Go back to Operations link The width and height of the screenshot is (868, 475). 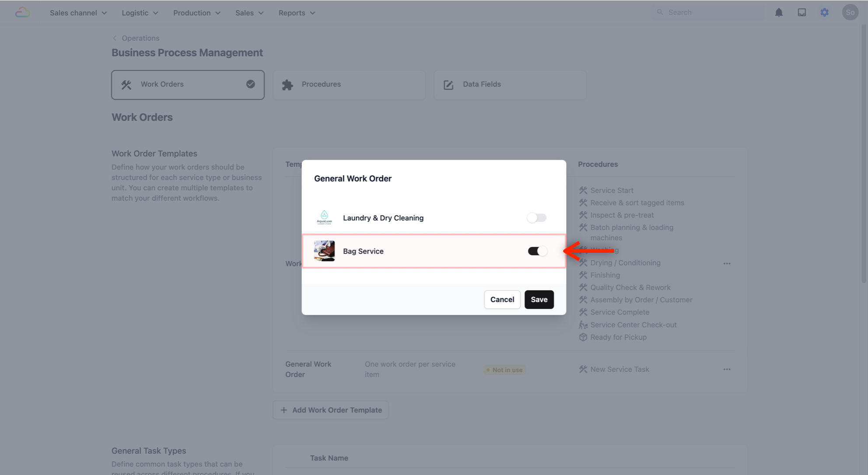140,38
